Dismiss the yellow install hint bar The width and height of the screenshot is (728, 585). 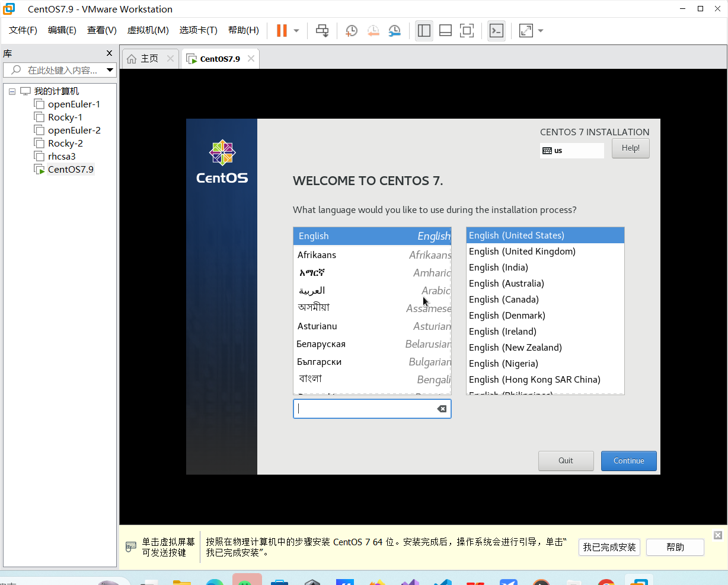click(718, 535)
